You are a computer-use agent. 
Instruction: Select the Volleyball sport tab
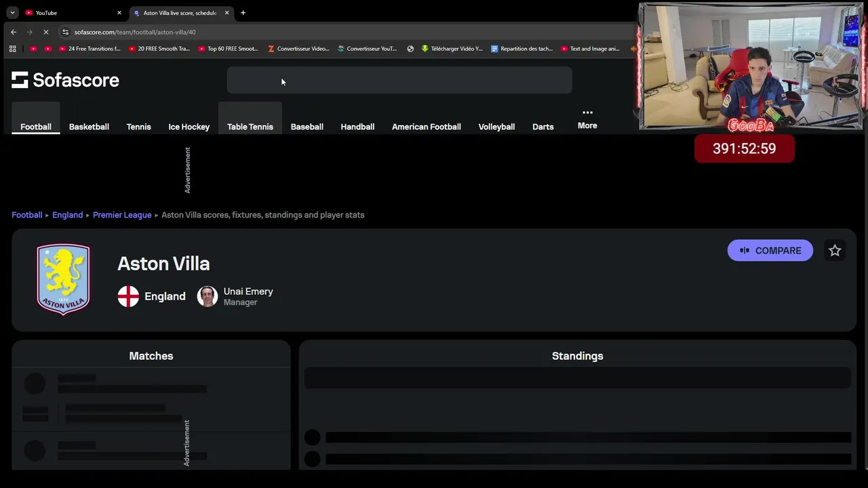click(x=496, y=127)
